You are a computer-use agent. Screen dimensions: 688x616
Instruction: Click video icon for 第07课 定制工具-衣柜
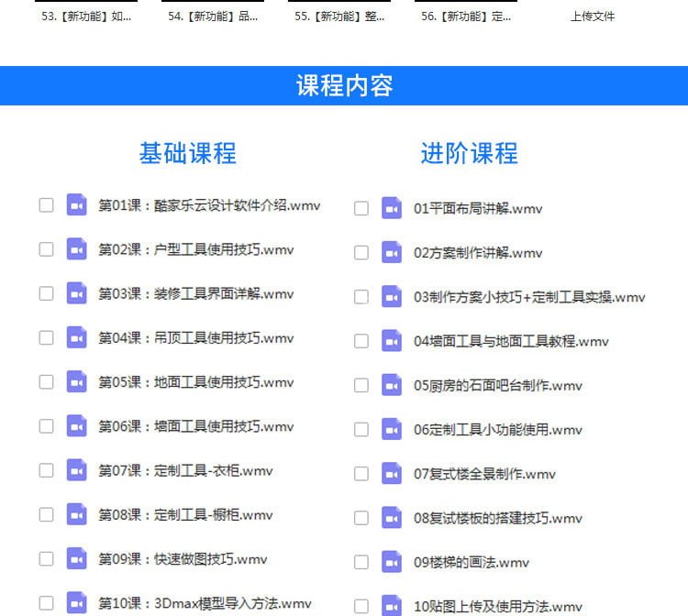[76, 470]
